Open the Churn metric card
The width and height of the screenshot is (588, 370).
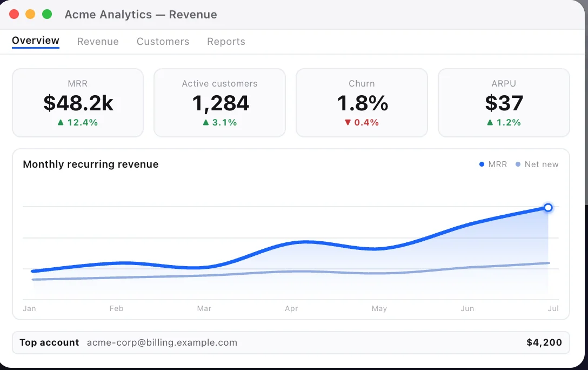point(362,102)
